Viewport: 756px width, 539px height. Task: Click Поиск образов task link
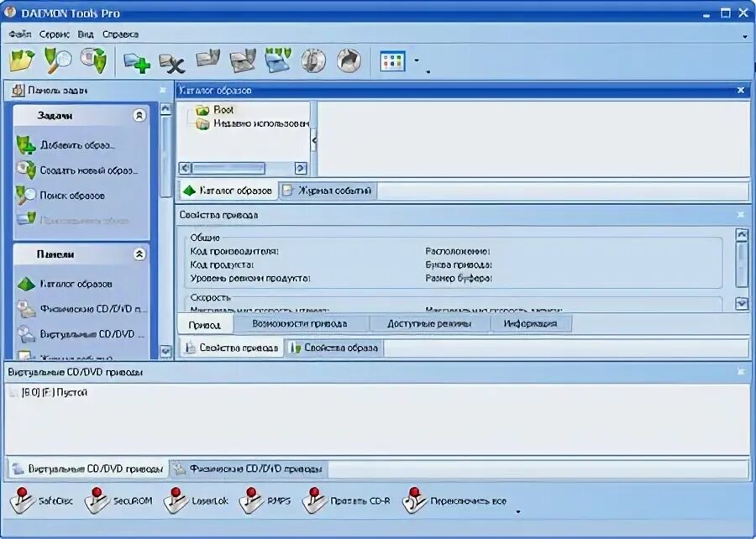60,196
